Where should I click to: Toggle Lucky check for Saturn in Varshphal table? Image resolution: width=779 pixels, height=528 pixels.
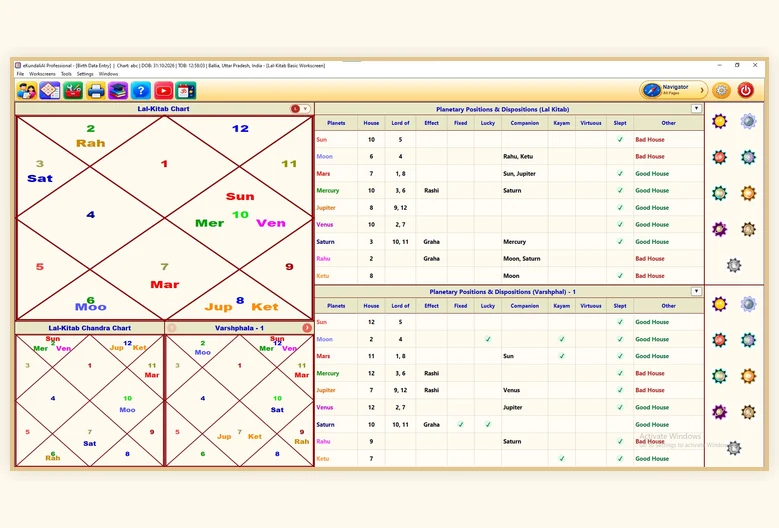click(488, 424)
